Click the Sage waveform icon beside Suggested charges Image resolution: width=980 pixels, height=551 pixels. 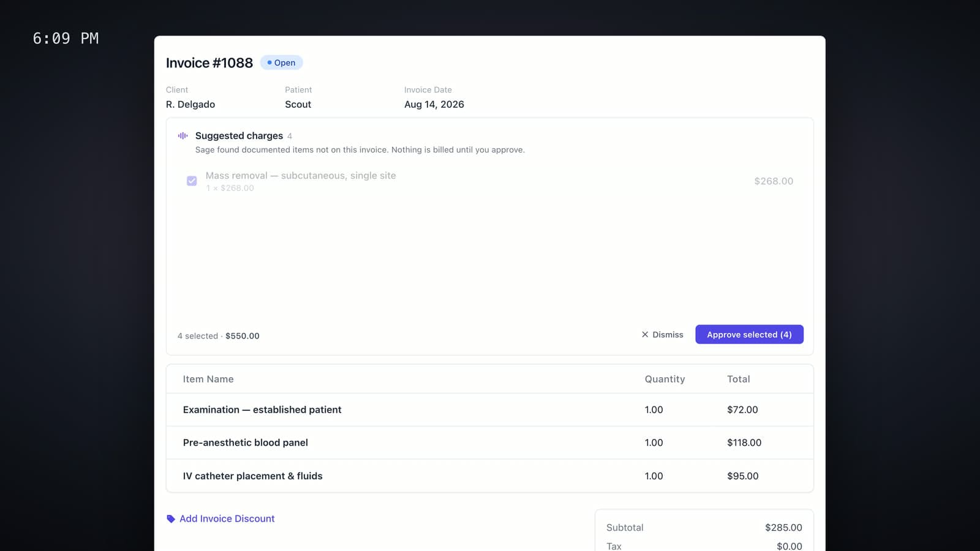(x=183, y=136)
